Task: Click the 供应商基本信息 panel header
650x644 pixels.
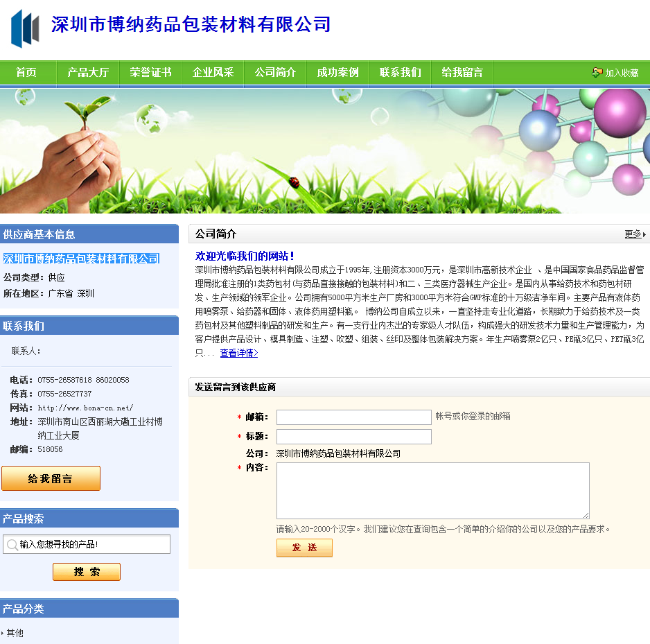Action: pyautogui.click(x=89, y=234)
